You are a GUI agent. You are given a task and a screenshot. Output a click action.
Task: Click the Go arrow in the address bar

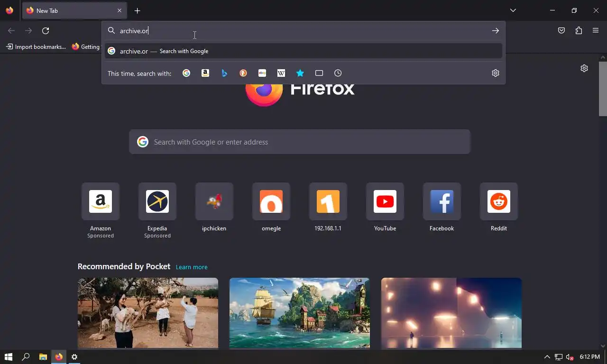(496, 31)
